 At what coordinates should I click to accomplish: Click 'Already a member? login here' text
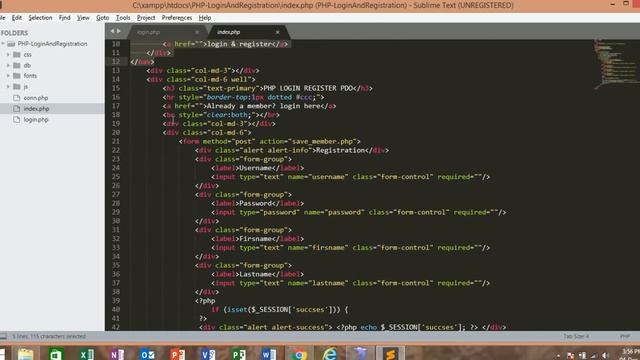coord(264,106)
